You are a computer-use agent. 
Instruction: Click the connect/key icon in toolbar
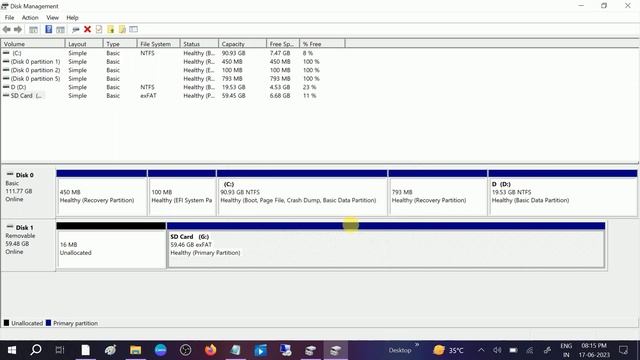76,29
